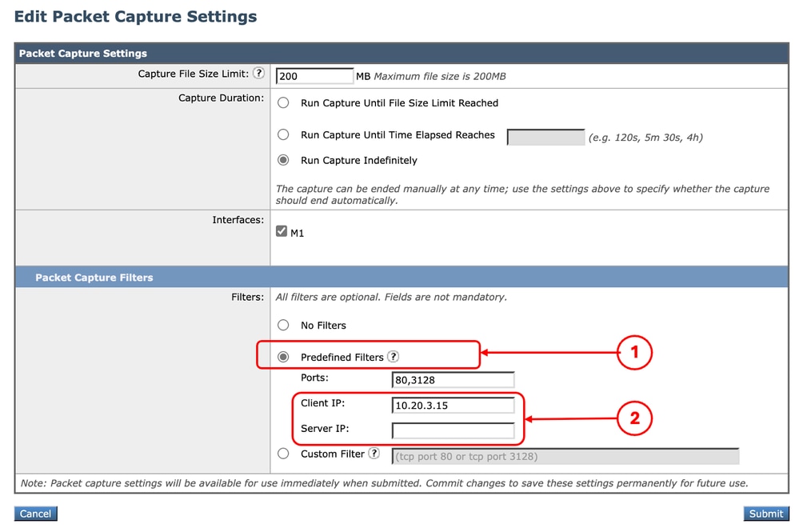Click the capture file size limit field
The width and height of the screenshot is (799, 532).
[314, 76]
